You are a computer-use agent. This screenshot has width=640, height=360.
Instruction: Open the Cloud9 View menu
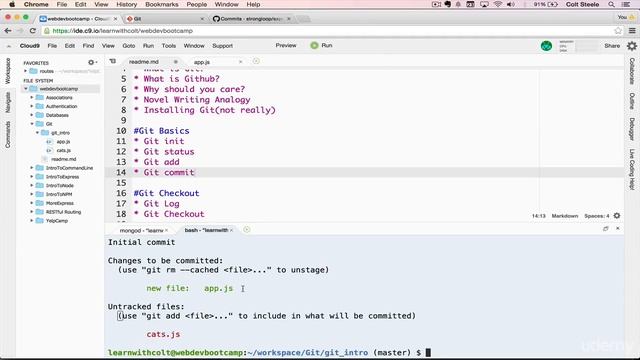coord(108,46)
